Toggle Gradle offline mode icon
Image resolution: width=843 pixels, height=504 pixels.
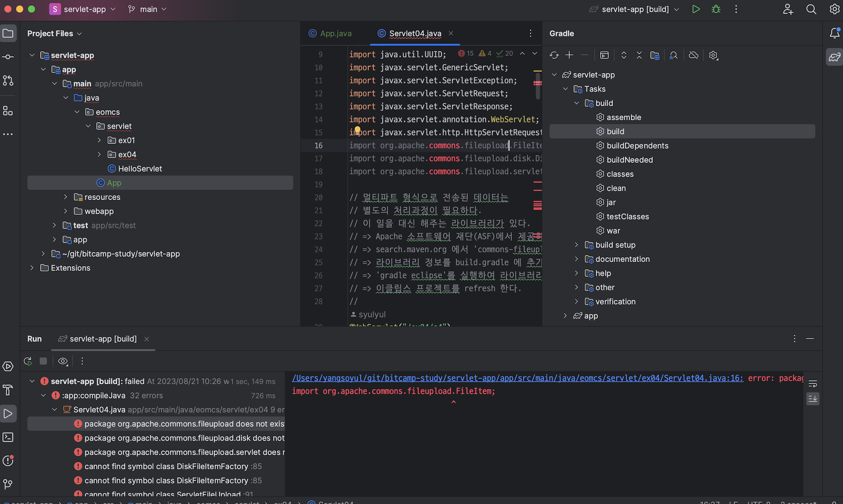693,55
